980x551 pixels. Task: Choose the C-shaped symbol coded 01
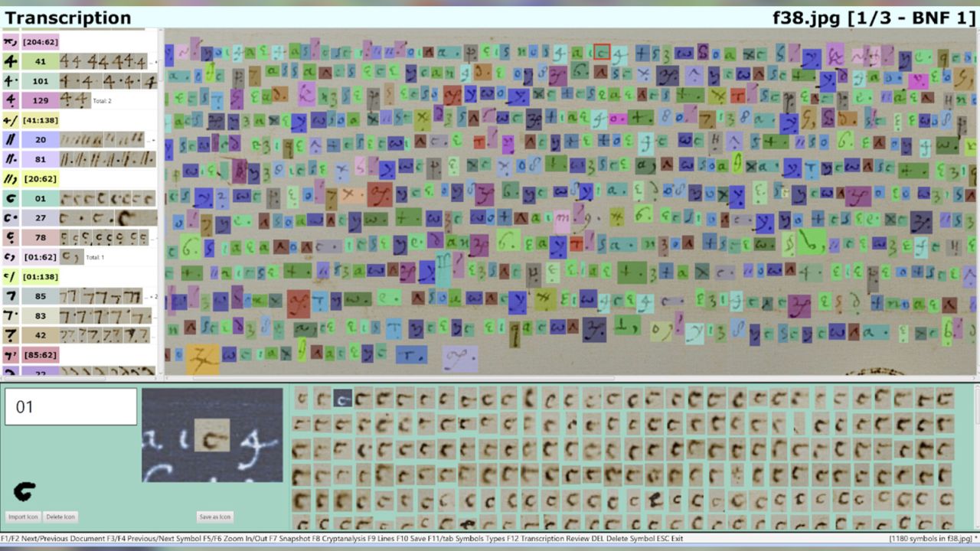(40, 199)
